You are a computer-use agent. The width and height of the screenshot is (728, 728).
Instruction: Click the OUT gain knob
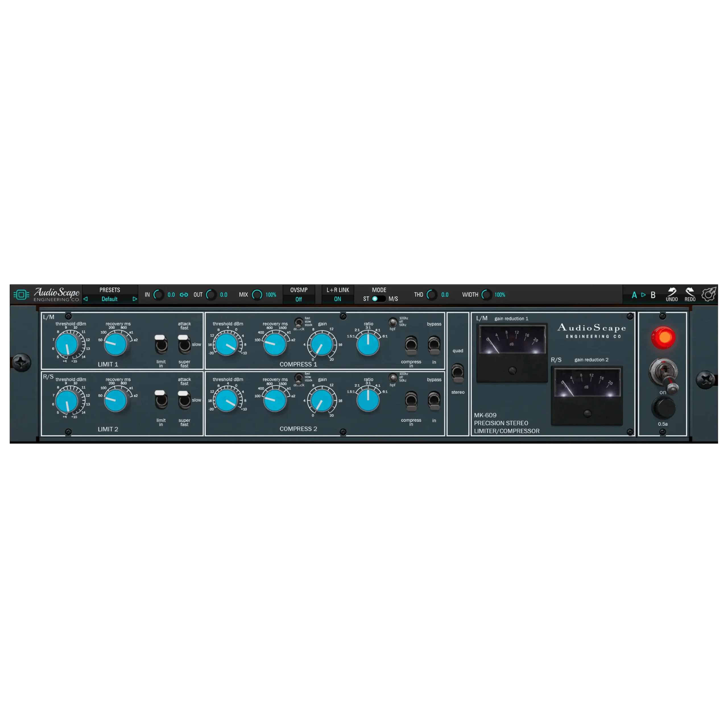pyautogui.click(x=211, y=295)
